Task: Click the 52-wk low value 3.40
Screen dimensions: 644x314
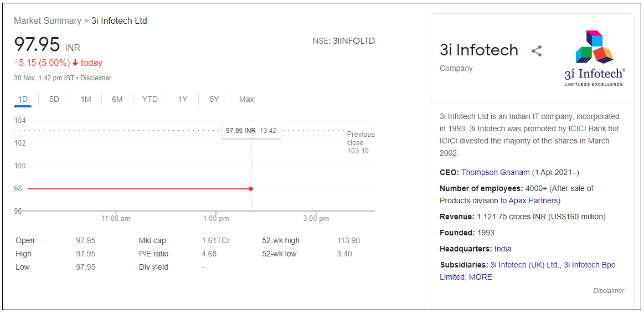Action: 344,254
